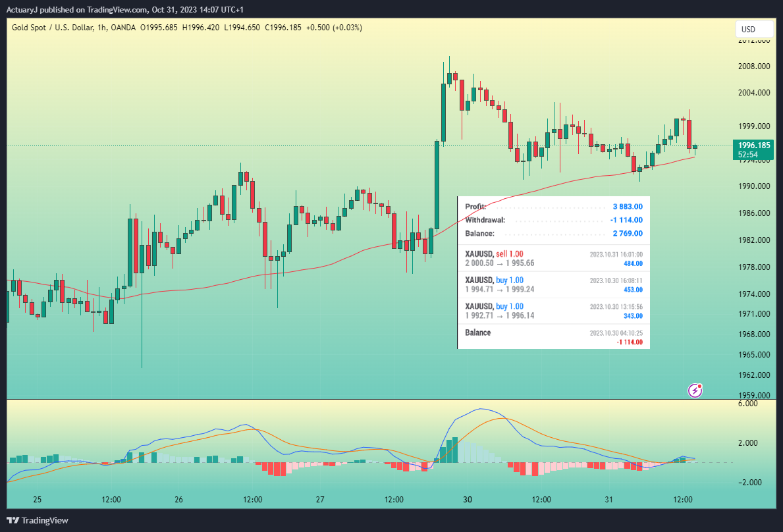783x532 pixels.
Task: Click the TradingView logo at bottom
Action: (x=38, y=520)
